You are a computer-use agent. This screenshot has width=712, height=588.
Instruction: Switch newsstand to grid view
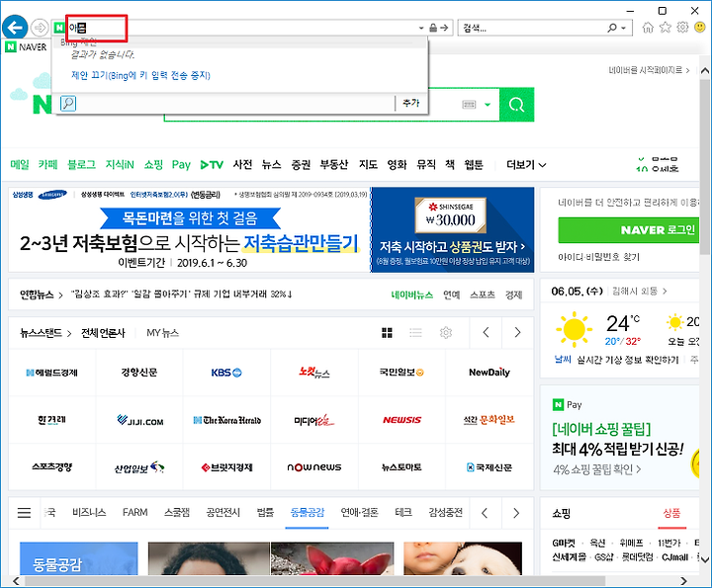[387, 333]
